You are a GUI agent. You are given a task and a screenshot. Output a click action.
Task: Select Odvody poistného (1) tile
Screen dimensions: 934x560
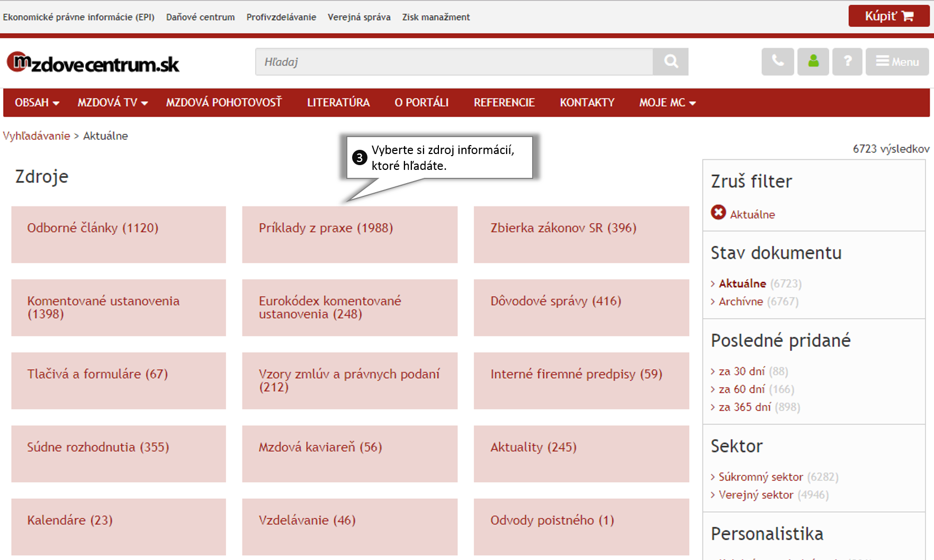(581, 527)
